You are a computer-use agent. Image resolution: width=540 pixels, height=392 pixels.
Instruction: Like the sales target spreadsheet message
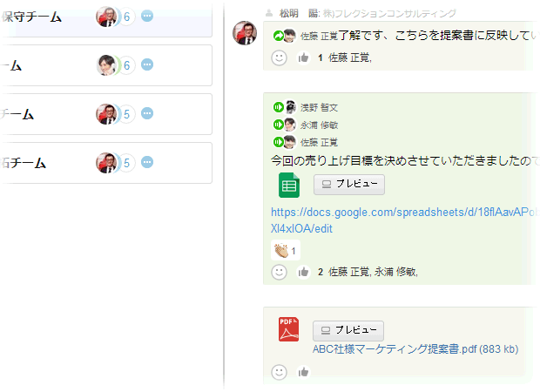(x=303, y=272)
